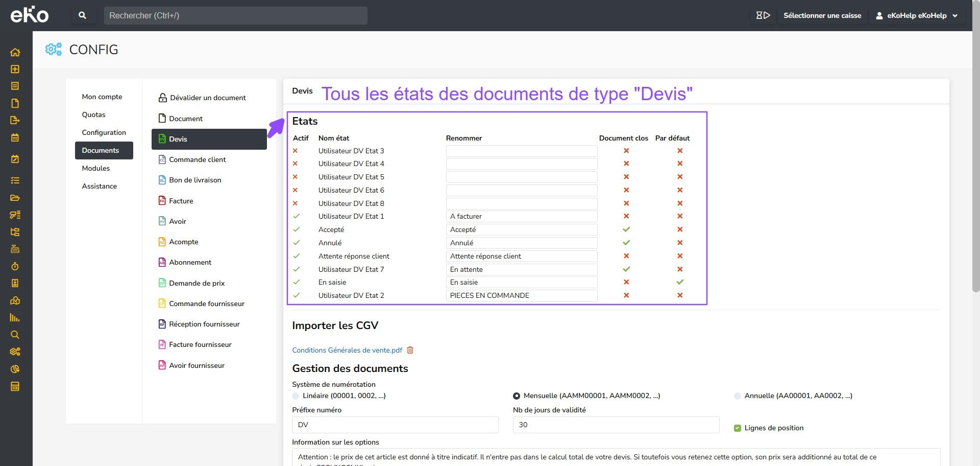The height and width of the screenshot is (466, 980).
Task: Click the home icon in left sidebar
Action: pyautogui.click(x=15, y=52)
